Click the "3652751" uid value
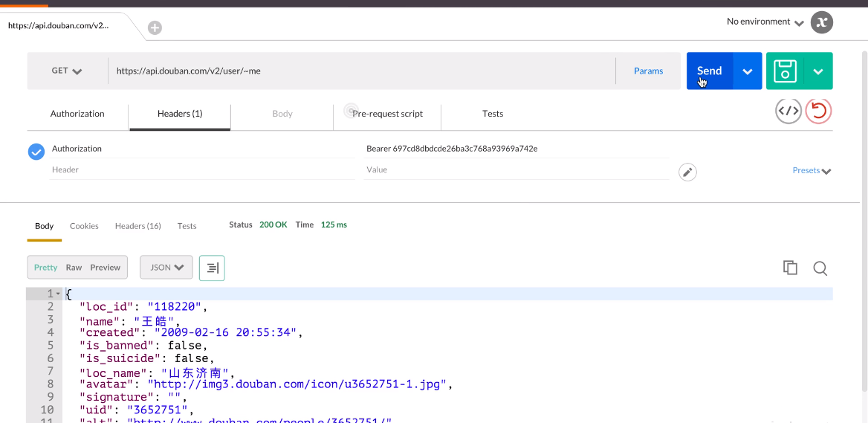The image size is (868, 423). 158,410
